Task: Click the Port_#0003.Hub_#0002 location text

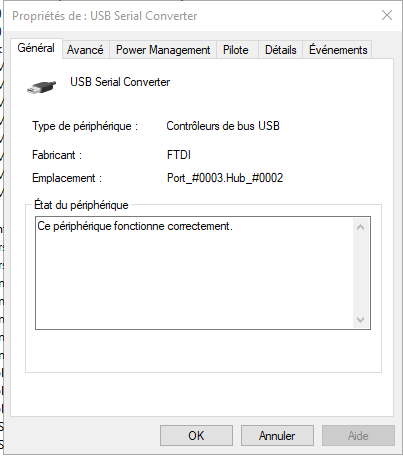Action: 225,178
